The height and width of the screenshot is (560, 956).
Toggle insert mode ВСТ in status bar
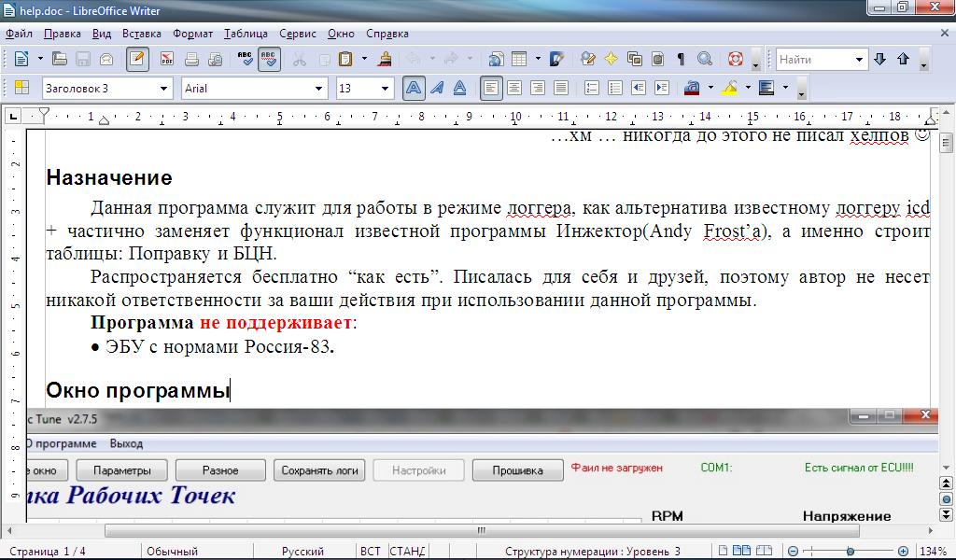coord(370,552)
